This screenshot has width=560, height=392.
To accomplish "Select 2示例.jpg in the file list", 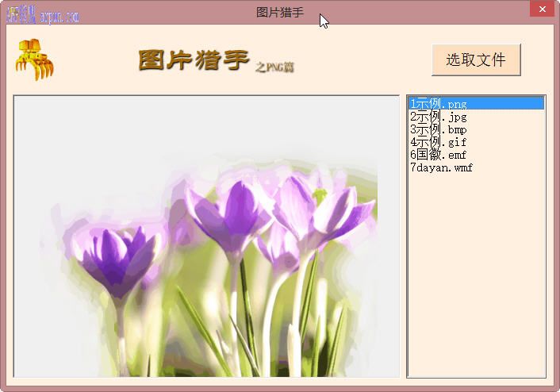I will (477, 117).
